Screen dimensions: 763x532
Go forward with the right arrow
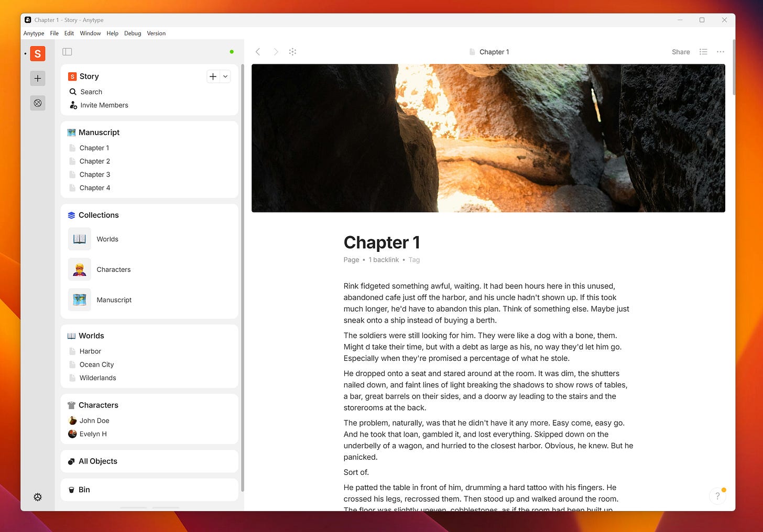276,52
